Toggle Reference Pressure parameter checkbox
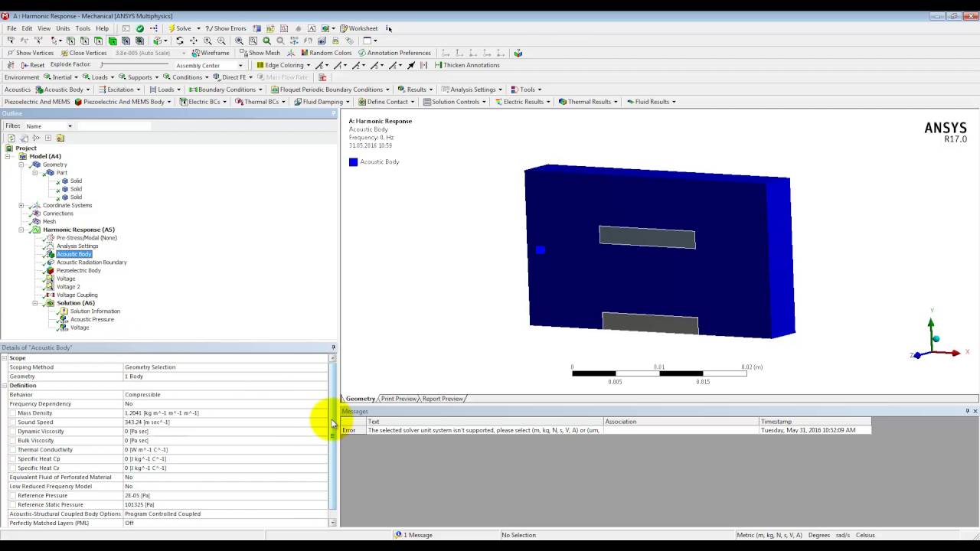980x551 pixels. (x=12, y=496)
